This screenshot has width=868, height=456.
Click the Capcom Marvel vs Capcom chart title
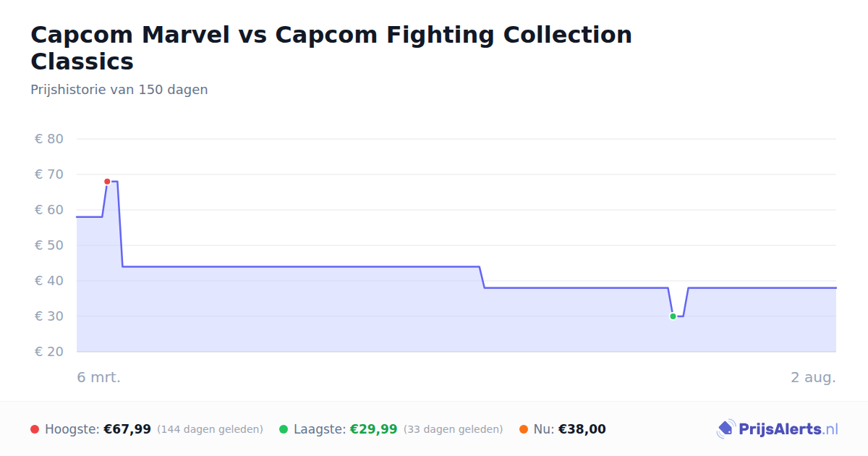click(331, 48)
